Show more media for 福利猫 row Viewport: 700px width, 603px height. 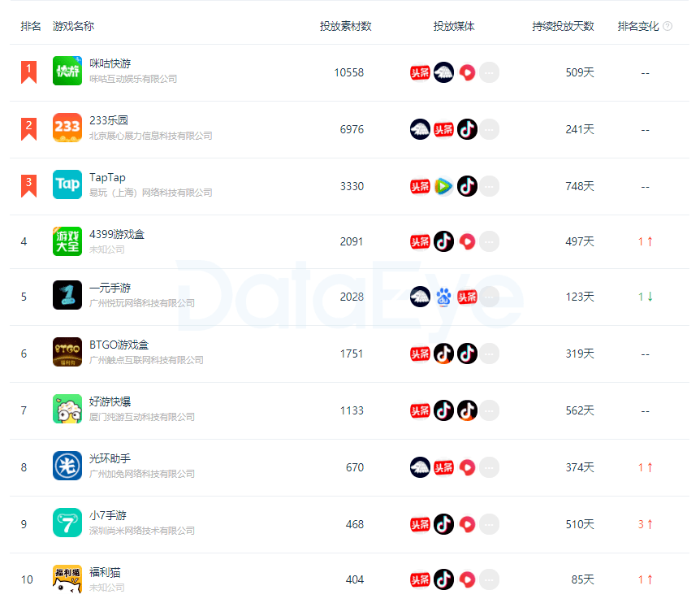click(x=490, y=579)
